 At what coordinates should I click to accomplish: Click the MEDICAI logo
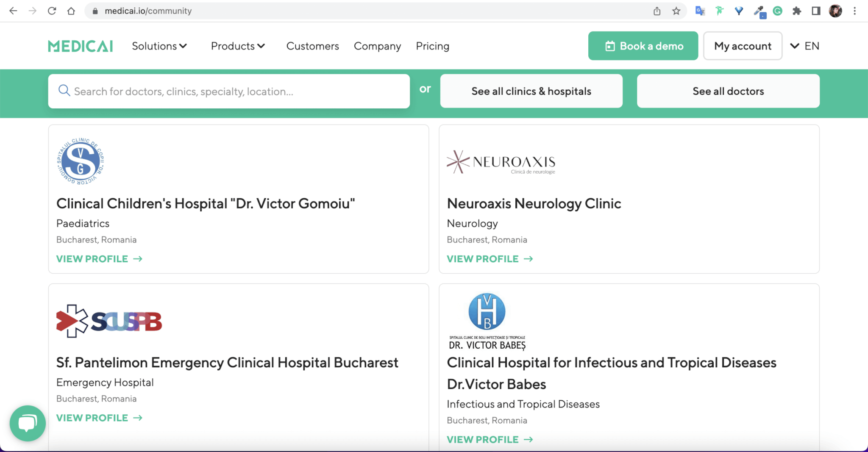click(x=80, y=46)
